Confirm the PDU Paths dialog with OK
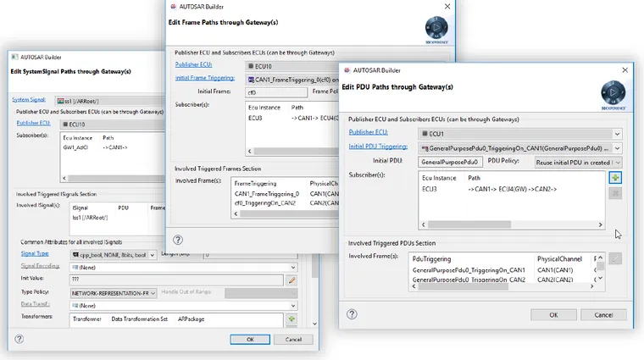Screen dimensions: 644x360 (553, 315)
